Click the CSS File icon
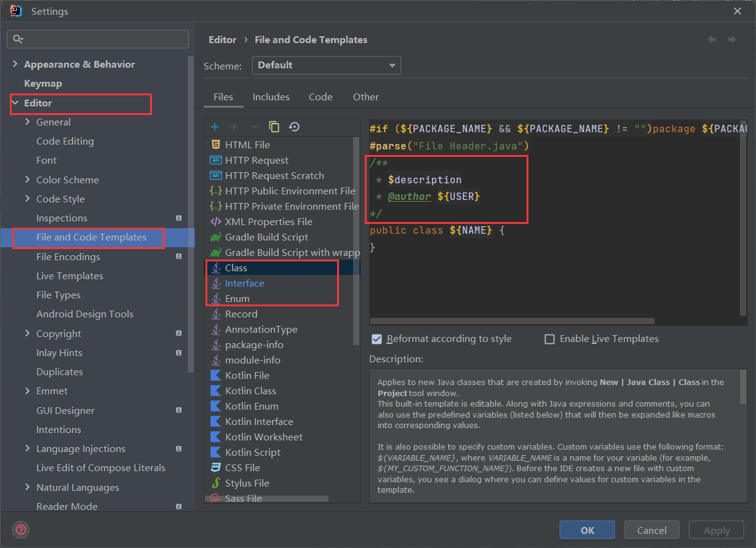Viewport: 756px width, 548px height. click(x=215, y=467)
